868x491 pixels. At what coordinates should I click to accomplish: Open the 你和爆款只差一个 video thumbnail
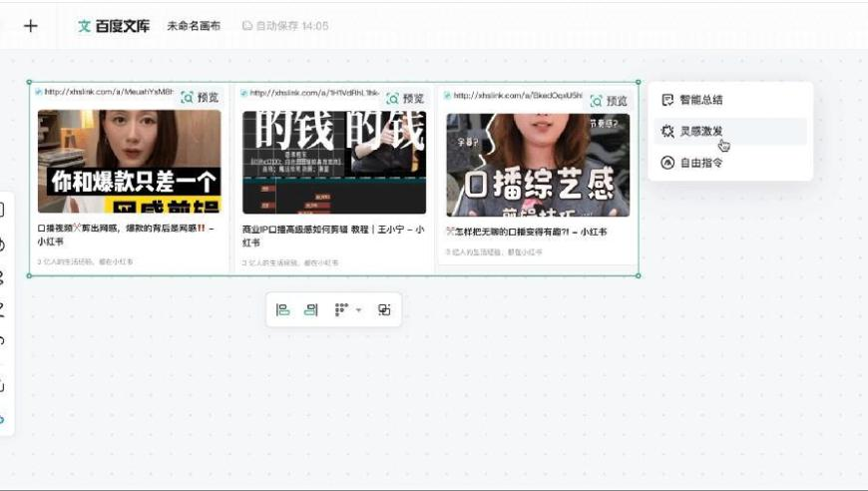point(130,161)
